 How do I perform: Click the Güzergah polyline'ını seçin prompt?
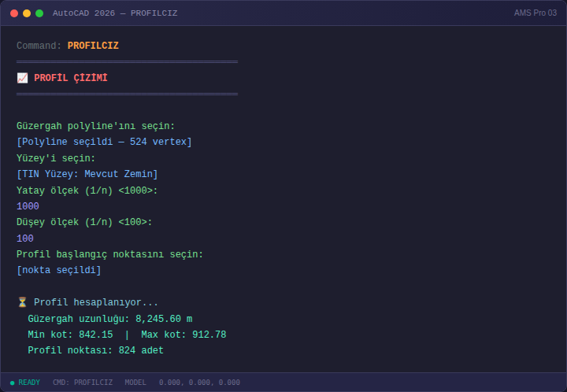(95, 126)
